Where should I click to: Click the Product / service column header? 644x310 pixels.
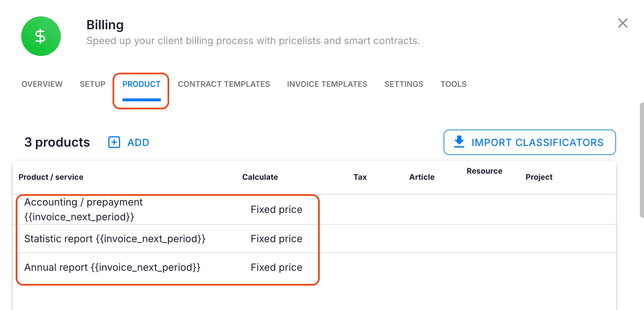pos(51,177)
